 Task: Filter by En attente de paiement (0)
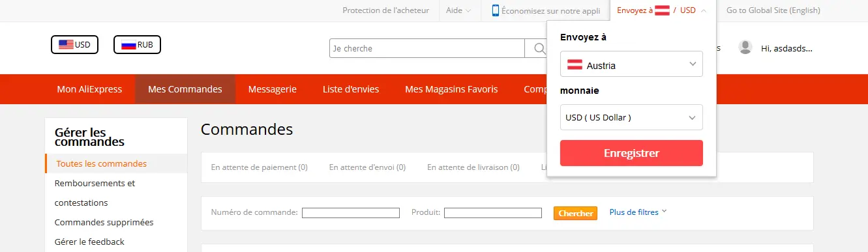(x=260, y=167)
